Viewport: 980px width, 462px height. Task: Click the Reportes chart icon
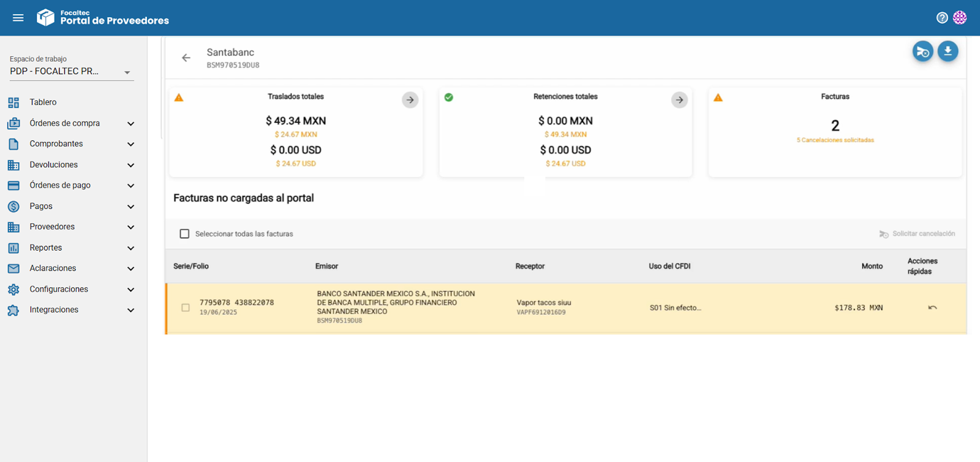tap(13, 248)
